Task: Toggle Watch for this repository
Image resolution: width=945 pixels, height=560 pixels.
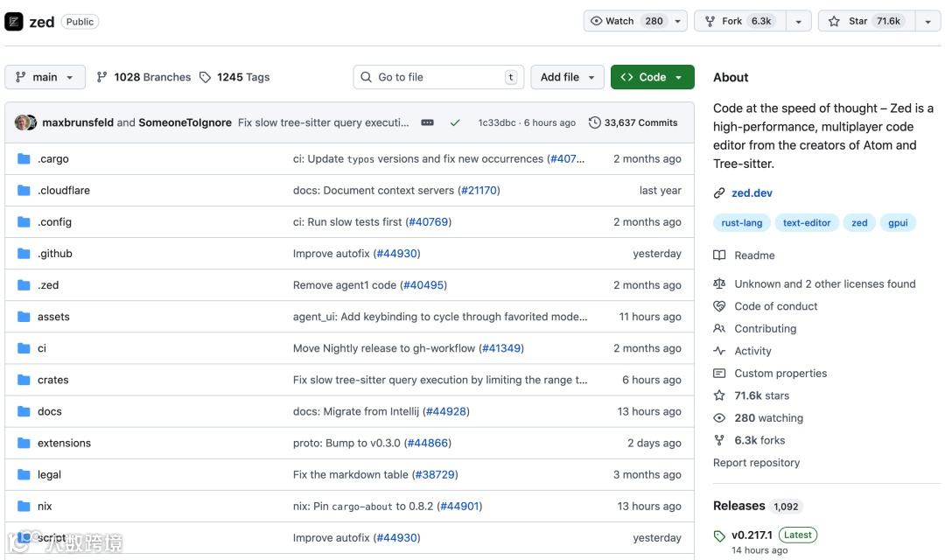Action: coord(626,21)
